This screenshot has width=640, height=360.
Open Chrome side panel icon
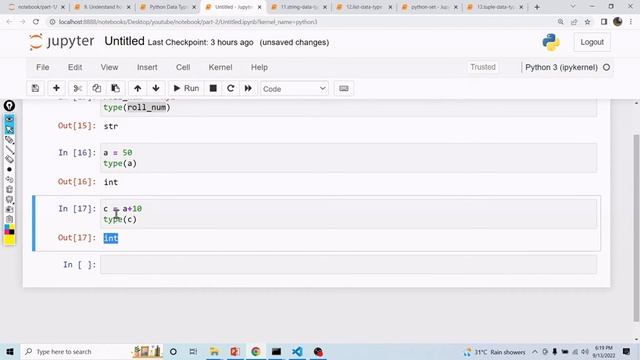604,22
